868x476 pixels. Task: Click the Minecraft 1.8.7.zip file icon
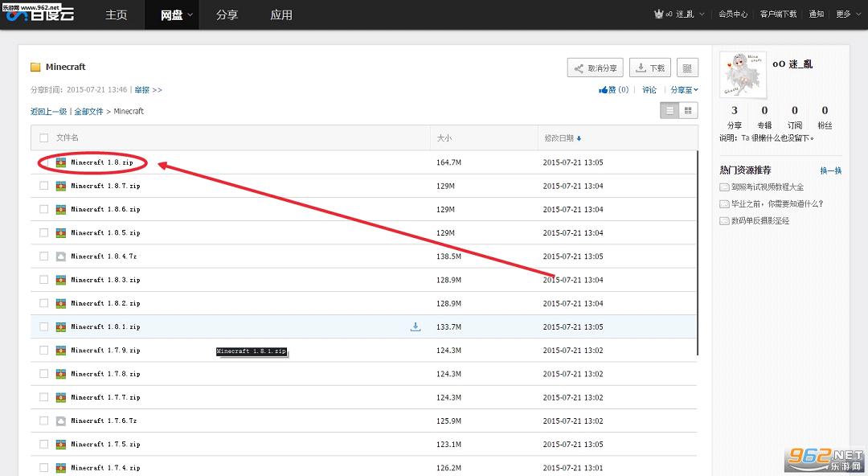(x=61, y=187)
